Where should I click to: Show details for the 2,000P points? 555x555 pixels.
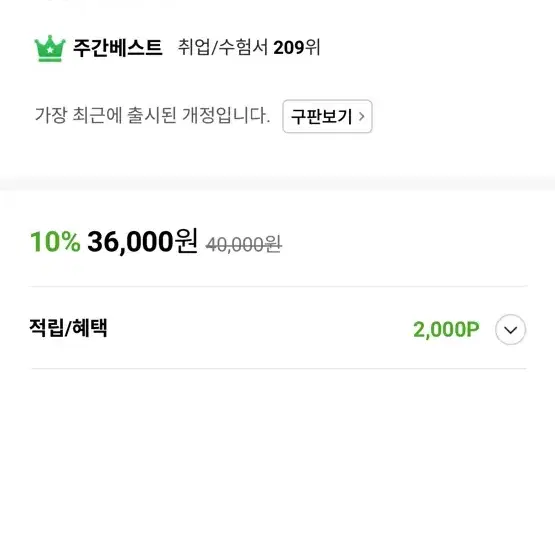446,330
